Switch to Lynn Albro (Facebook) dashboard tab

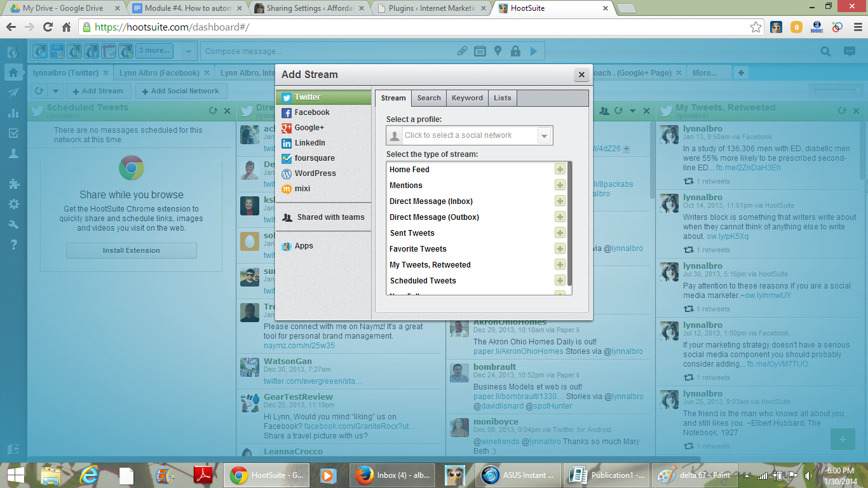click(x=159, y=72)
